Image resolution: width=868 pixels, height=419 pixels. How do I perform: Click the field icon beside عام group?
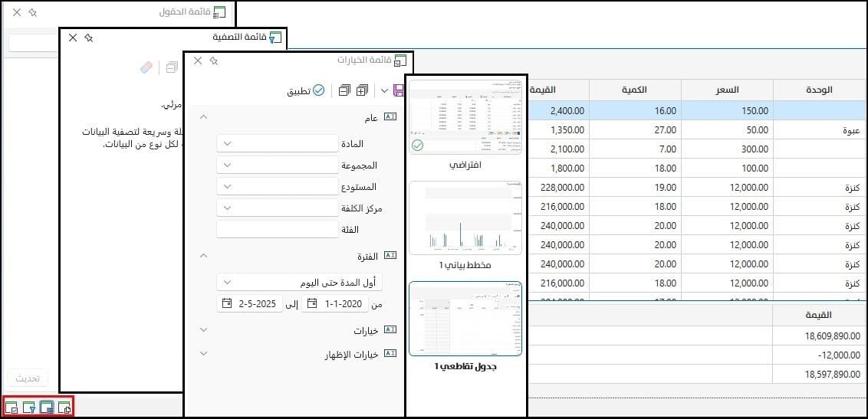(x=391, y=116)
